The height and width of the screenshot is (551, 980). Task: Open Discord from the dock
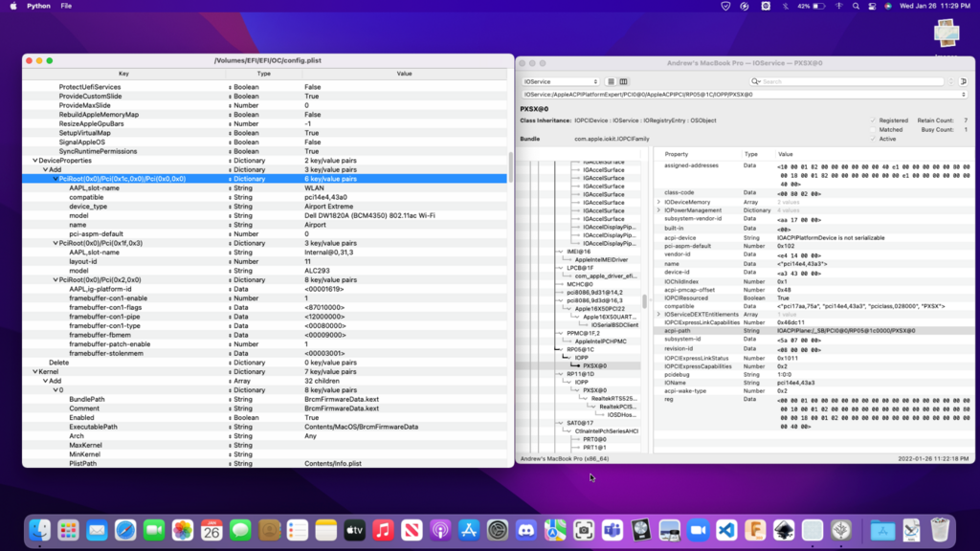tap(526, 530)
